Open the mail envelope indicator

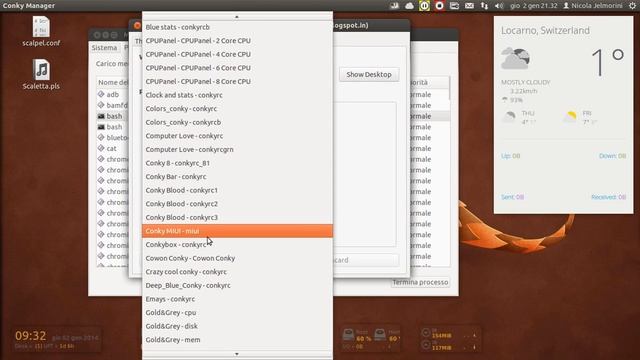pyautogui.click(x=469, y=6)
